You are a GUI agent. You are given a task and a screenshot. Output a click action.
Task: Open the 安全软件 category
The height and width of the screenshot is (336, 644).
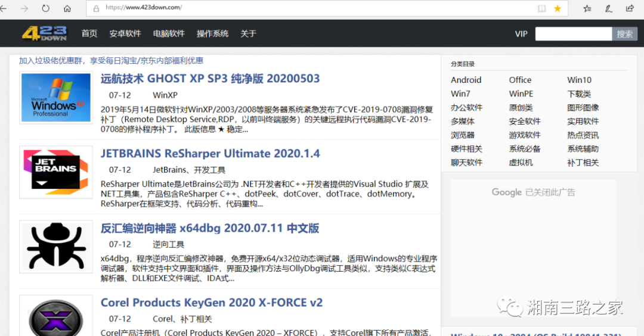tap(525, 122)
